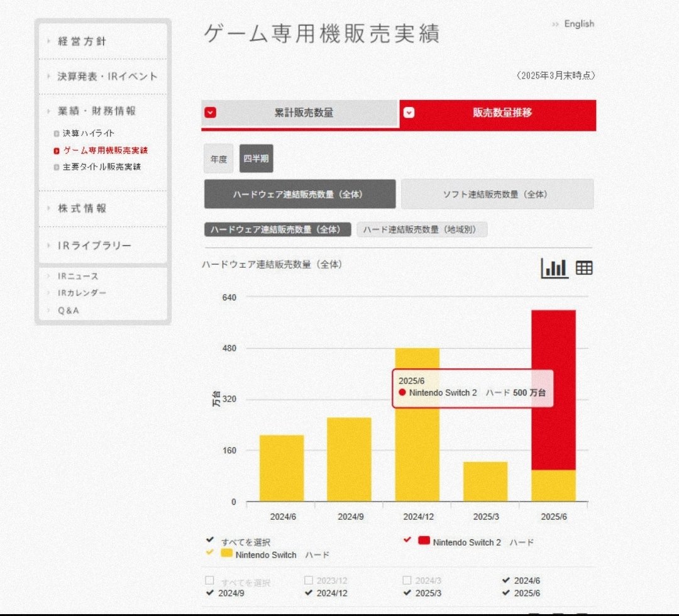This screenshot has width=679, height=616.
Task: Open 決算ハイライト sidebar link
Action: pyautogui.click(x=89, y=133)
